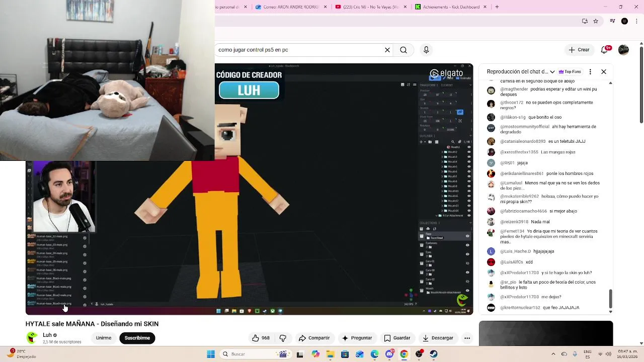Close the chat replay panel
The width and height of the screenshot is (644, 362).
click(604, 72)
